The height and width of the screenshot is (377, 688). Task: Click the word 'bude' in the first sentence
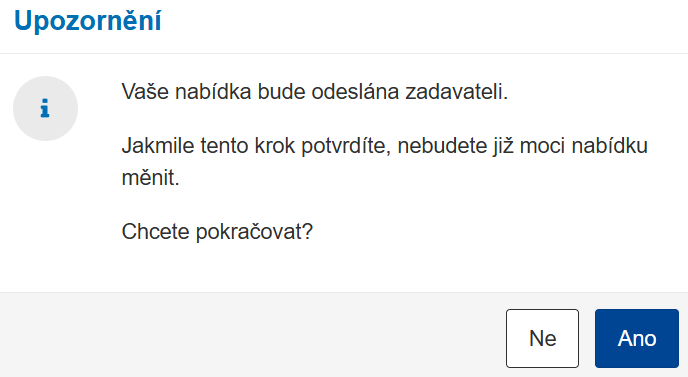click(x=281, y=92)
